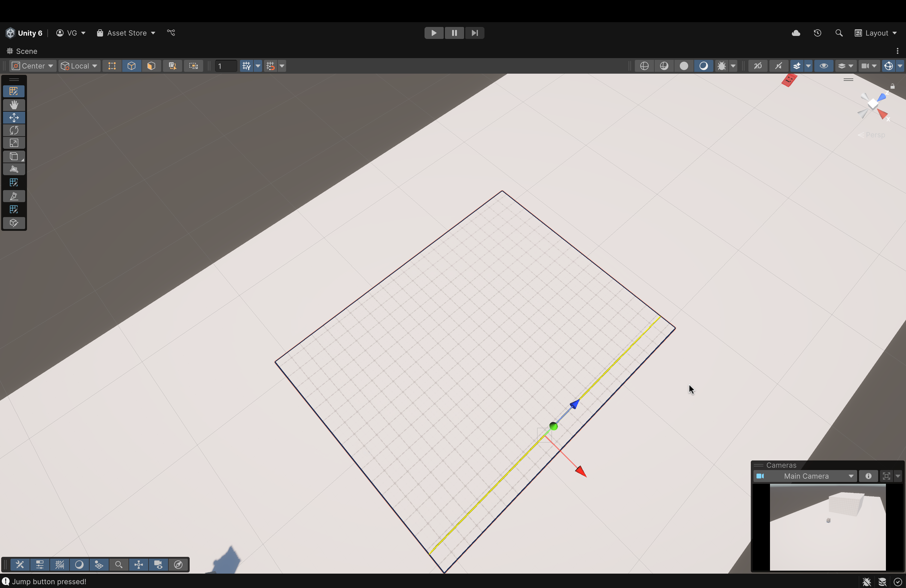Open the Asset Store menu
The image size is (906, 588).
pos(126,33)
